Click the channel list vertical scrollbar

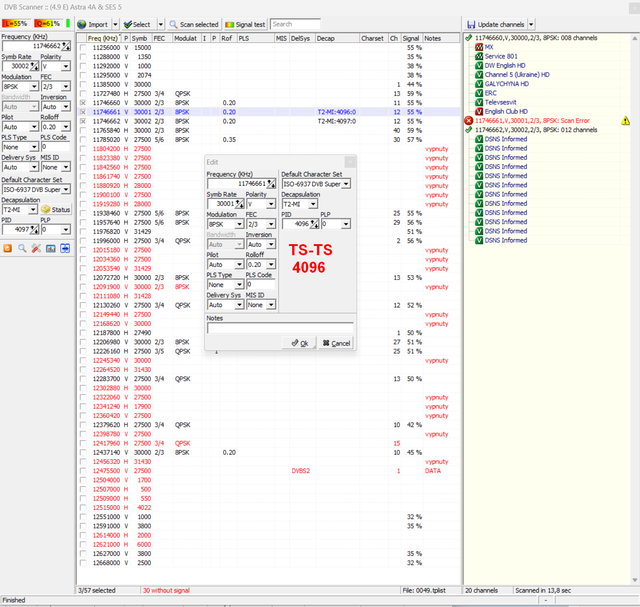[635, 309]
